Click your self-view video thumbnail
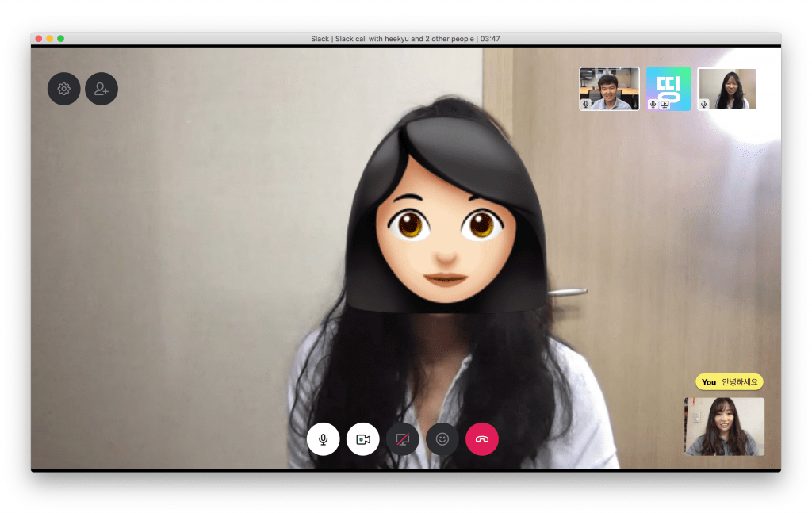The height and width of the screenshot is (513, 812). click(725, 427)
